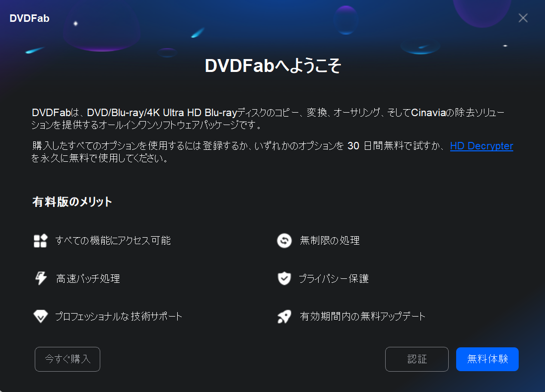545x392 pixels.
Task: Click the 認証 authorize button
Action: (x=417, y=359)
